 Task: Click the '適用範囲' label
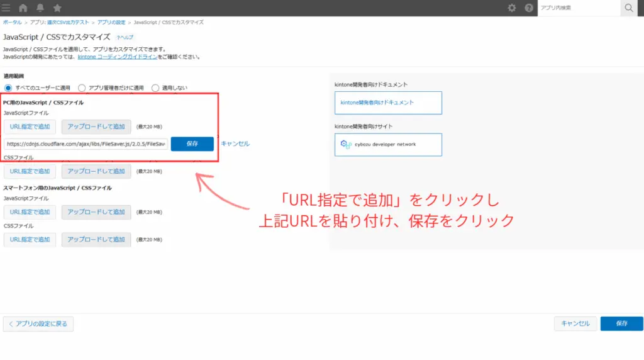tap(14, 76)
